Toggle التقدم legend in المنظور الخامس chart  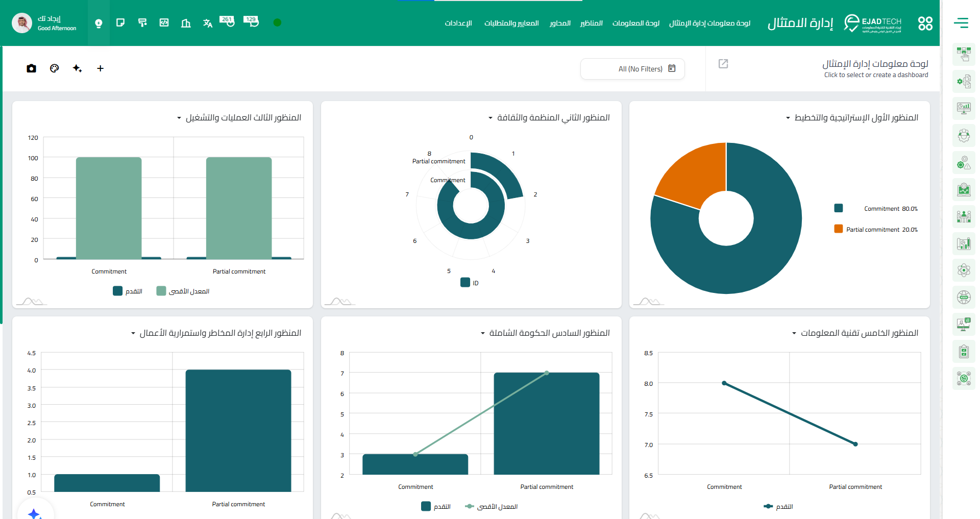click(x=778, y=506)
